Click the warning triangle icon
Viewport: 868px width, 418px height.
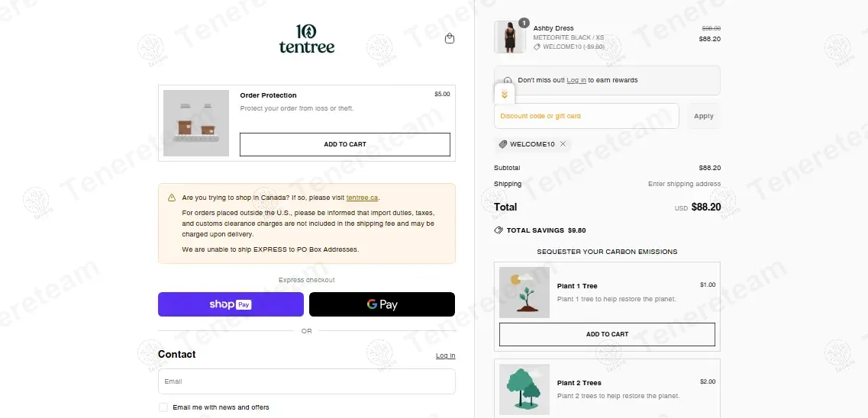coord(172,198)
